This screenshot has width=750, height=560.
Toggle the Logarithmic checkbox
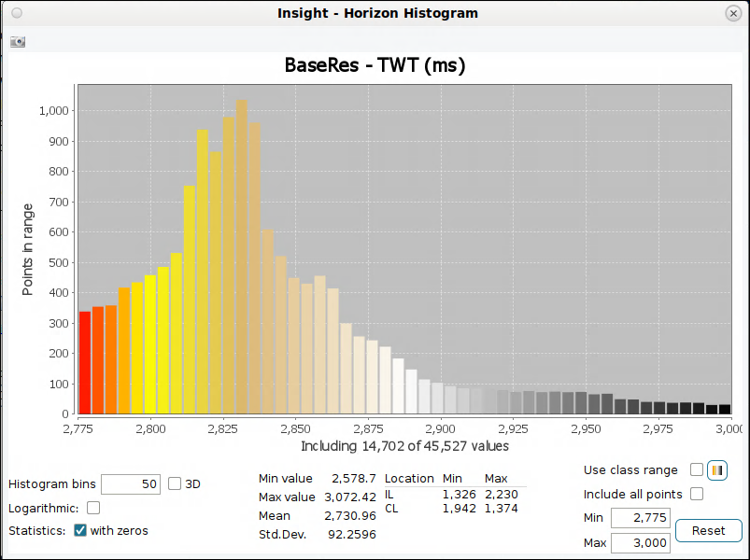[93, 508]
